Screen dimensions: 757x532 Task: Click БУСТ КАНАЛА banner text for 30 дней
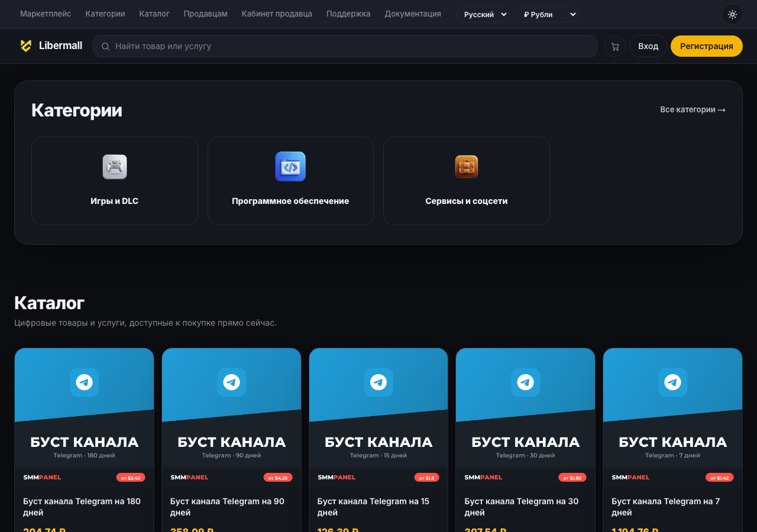click(x=525, y=442)
